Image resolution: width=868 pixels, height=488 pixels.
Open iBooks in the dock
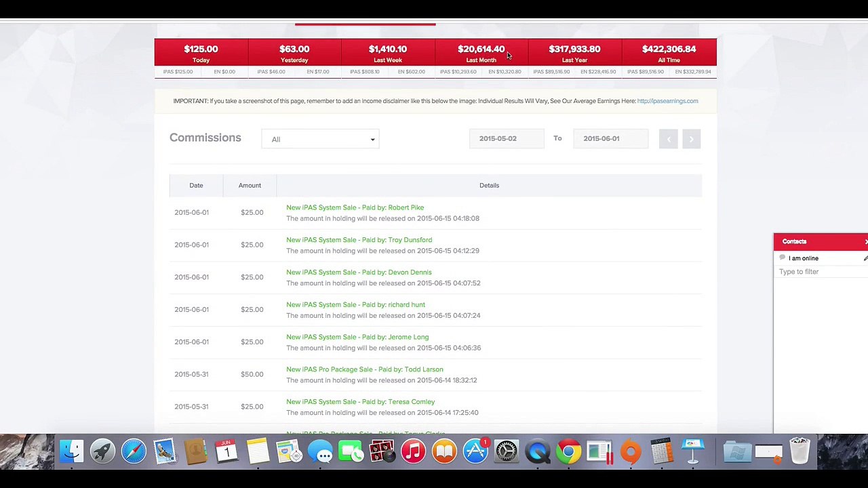pos(444,451)
